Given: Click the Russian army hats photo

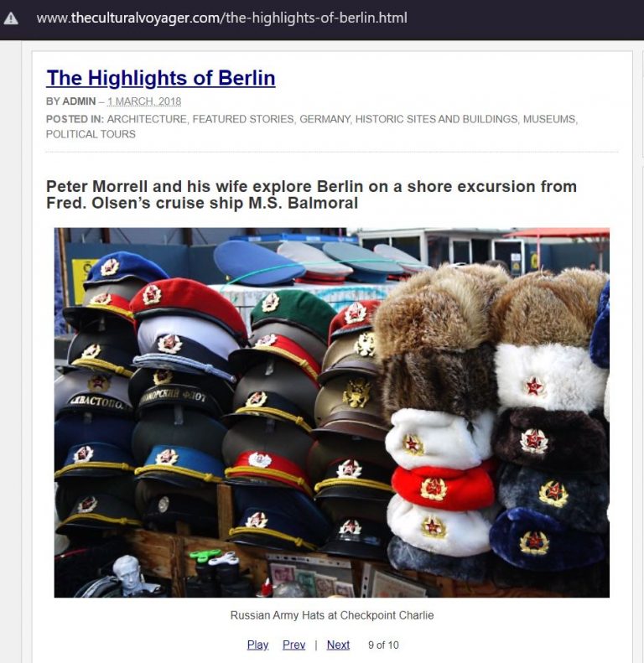Looking at the screenshot, I should pyautogui.click(x=332, y=412).
